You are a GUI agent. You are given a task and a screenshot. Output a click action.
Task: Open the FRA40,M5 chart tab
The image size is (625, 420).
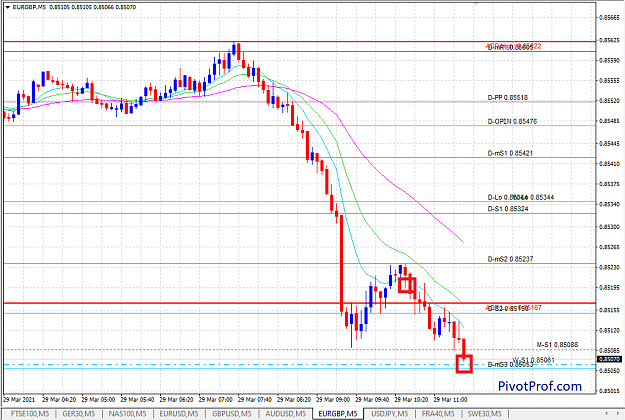[438, 414]
